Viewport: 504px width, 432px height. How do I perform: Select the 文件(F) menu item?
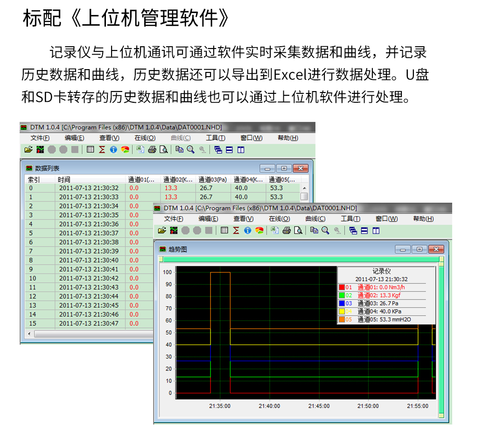tap(174, 218)
